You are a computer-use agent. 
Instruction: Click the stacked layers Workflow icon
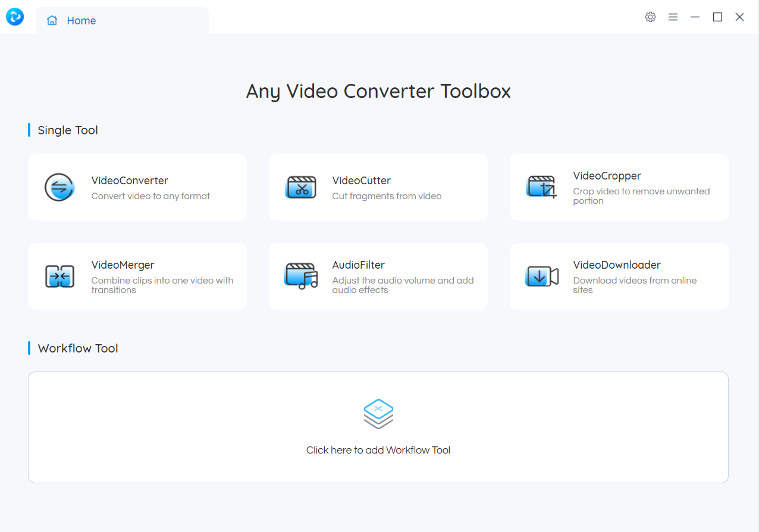click(x=378, y=414)
